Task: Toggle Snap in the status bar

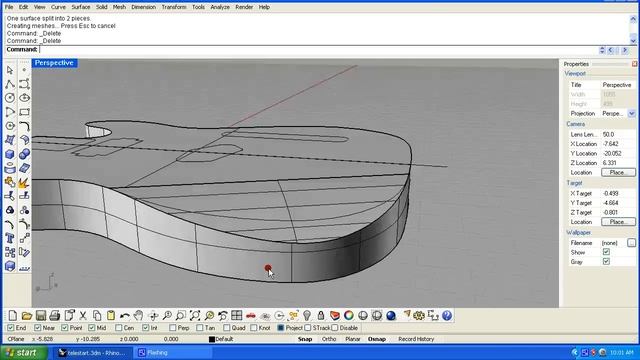Action: pos(305,339)
